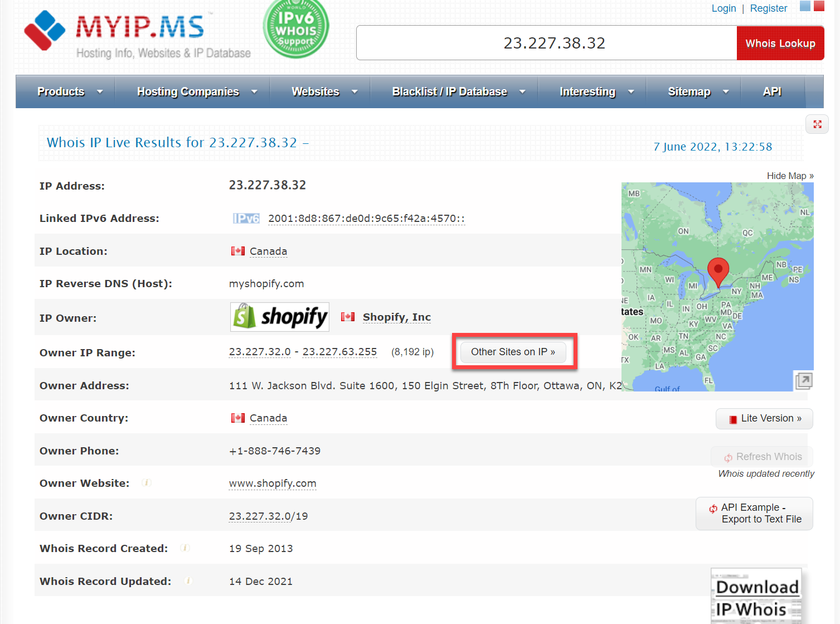Click the (8,192 ip) count text
The height and width of the screenshot is (624, 840).
(x=412, y=352)
